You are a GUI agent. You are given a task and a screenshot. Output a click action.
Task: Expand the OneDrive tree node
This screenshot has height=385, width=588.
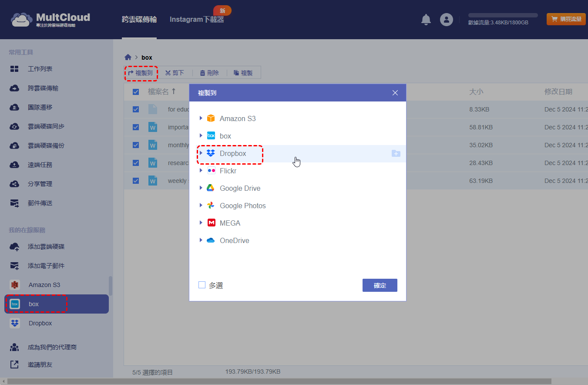(x=201, y=240)
